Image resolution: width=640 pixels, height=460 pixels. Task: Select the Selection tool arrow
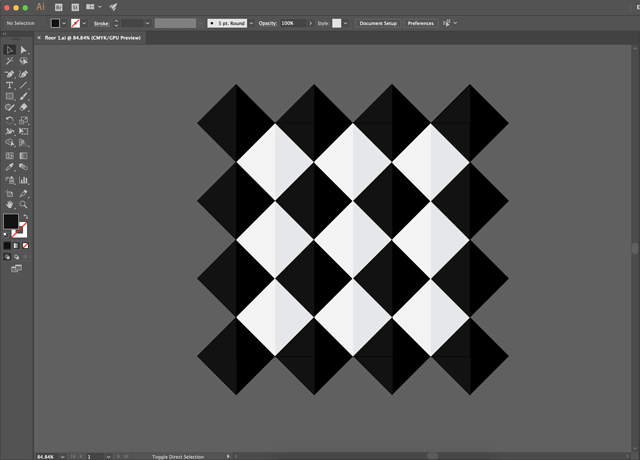pyautogui.click(x=10, y=49)
